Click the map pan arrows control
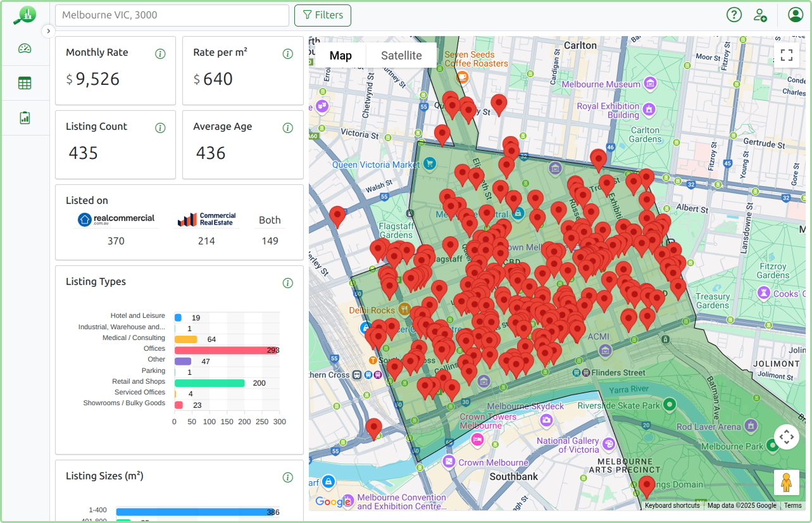812x523 pixels. pos(786,436)
